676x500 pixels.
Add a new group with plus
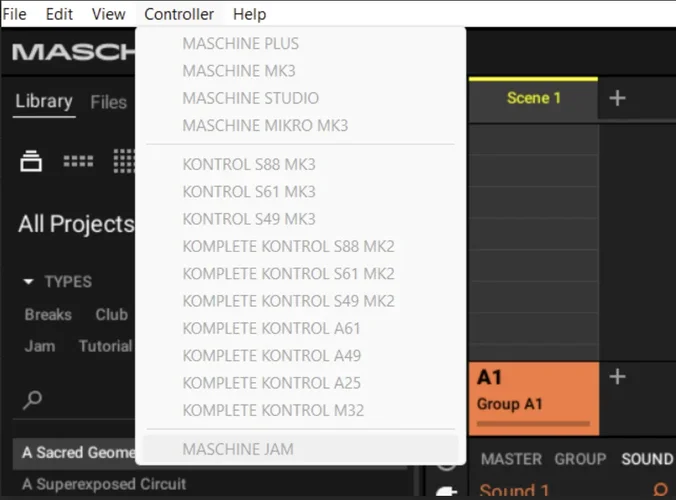click(x=617, y=377)
